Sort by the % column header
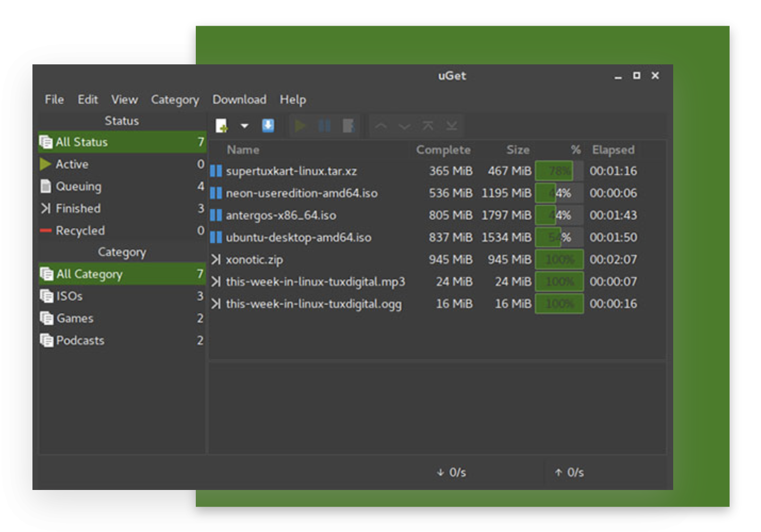Viewport: 761px width, 532px height. 576,150
